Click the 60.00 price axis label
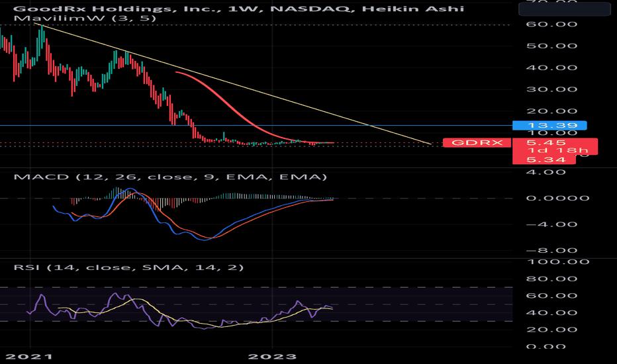617x364 pixels. [551, 24]
